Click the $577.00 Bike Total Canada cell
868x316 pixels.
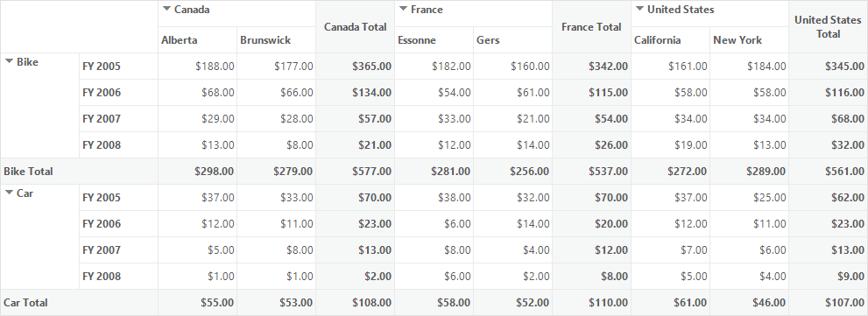coord(356,171)
